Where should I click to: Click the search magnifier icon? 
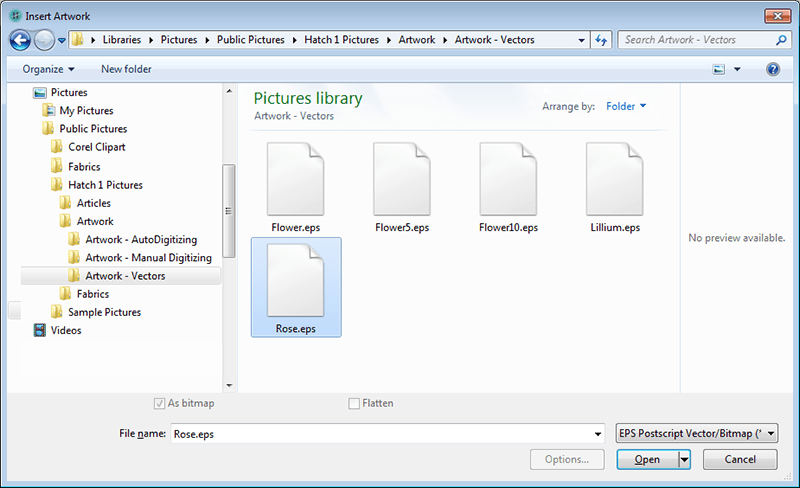click(782, 40)
